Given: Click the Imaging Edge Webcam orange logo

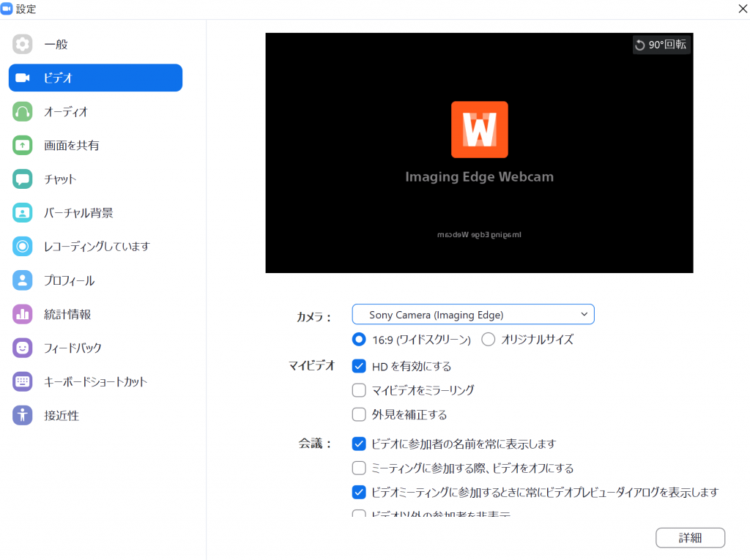Looking at the screenshot, I should point(479,129).
